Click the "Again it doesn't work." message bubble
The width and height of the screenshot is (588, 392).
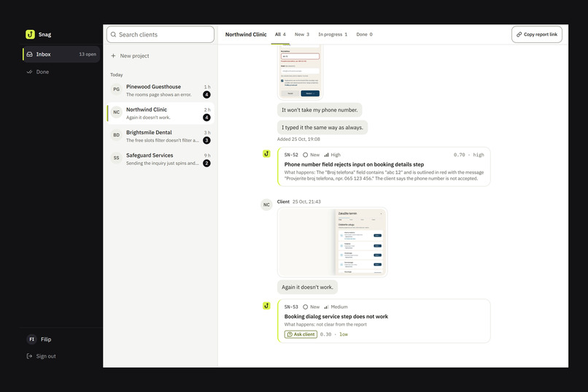point(307,287)
